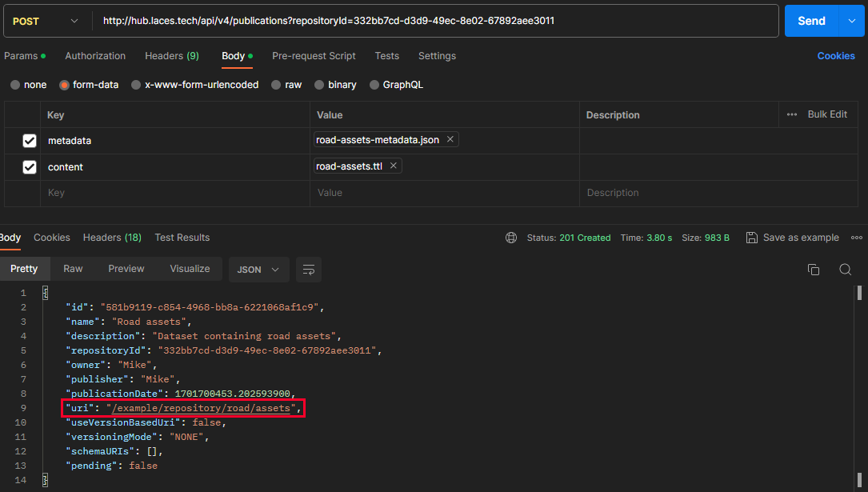
Task: Toggle word wrap icon in response toolbar
Action: pos(308,270)
